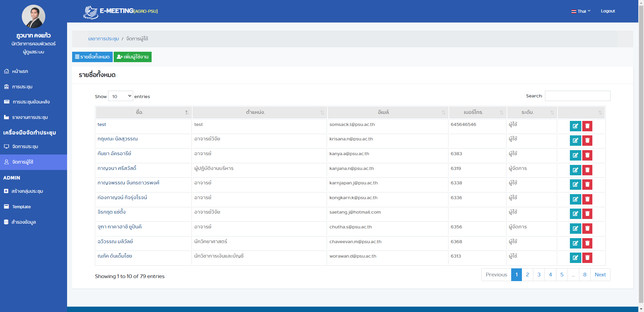Open the user profile avatar photo
This screenshot has height=312, width=644.
click(34, 16)
